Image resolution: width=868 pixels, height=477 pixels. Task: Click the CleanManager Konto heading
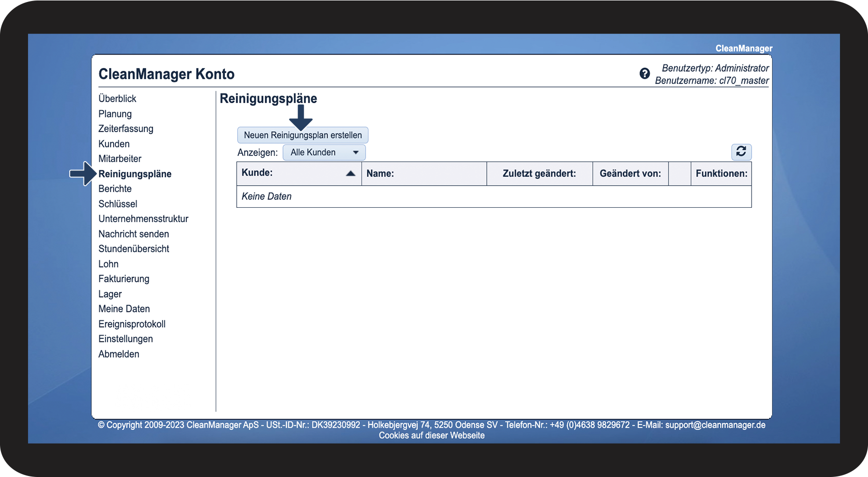[x=167, y=74]
